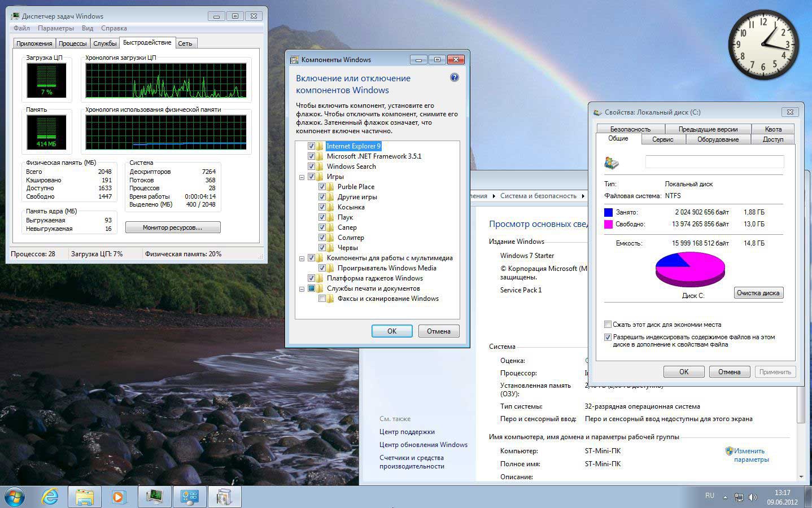Open the Windows Start menu orb
Image resolution: width=812 pixels, height=508 pixels.
pos(14,497)
